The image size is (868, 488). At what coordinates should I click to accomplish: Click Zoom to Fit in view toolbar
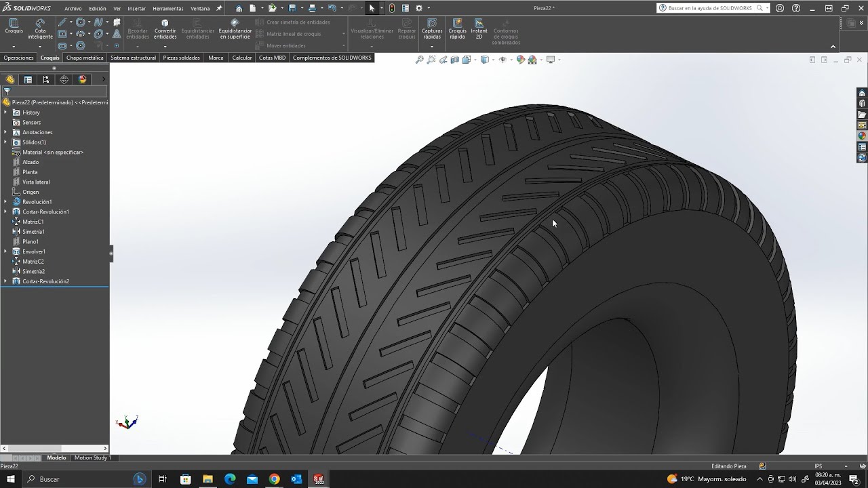420,60
